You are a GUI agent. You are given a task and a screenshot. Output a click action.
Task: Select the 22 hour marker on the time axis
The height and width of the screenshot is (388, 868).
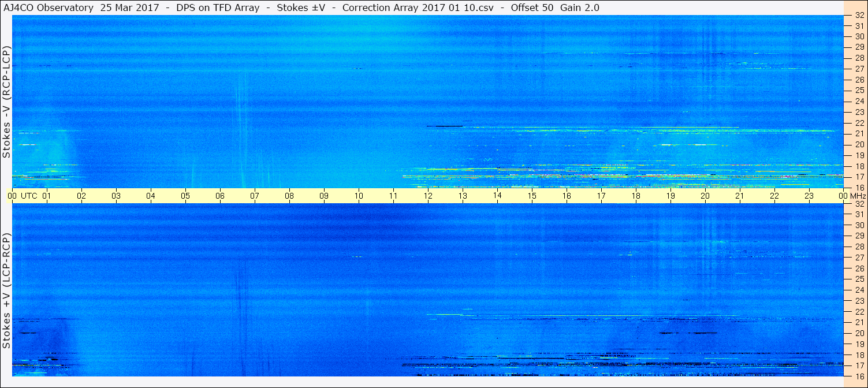774,196
